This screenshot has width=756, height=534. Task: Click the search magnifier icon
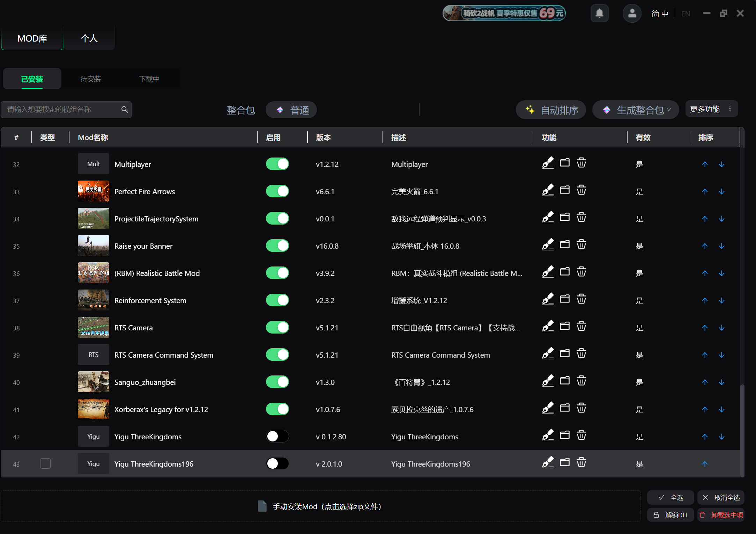tap(125, 110)
